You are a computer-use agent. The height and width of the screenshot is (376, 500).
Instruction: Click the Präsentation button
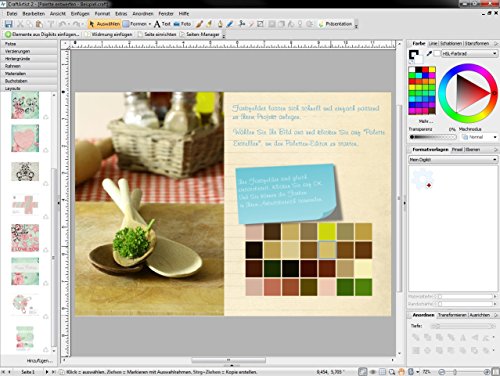tap(335, 24)
